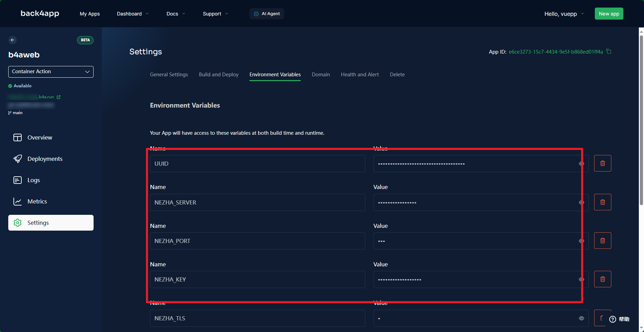Reveal the NEZHA_TLS value

point(581,318)
